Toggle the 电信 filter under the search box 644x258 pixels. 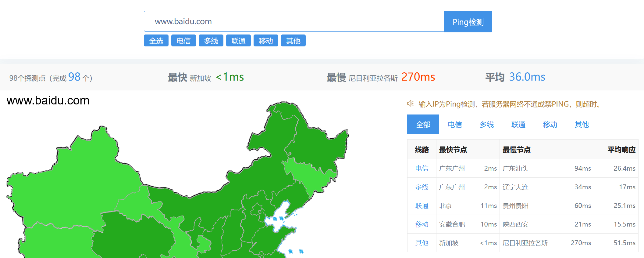tap(183, 41)
